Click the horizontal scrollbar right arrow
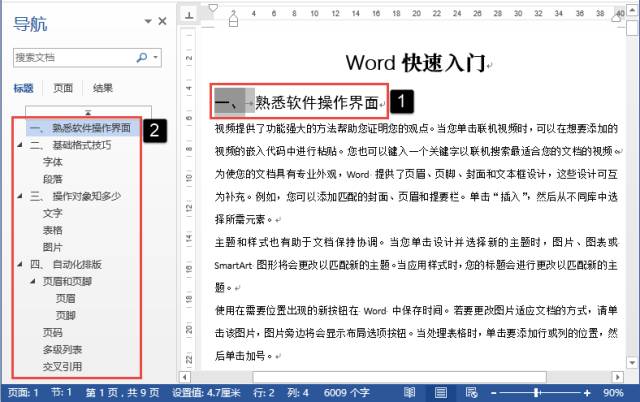This screenshot has width=640, height=402. point(618,377)
